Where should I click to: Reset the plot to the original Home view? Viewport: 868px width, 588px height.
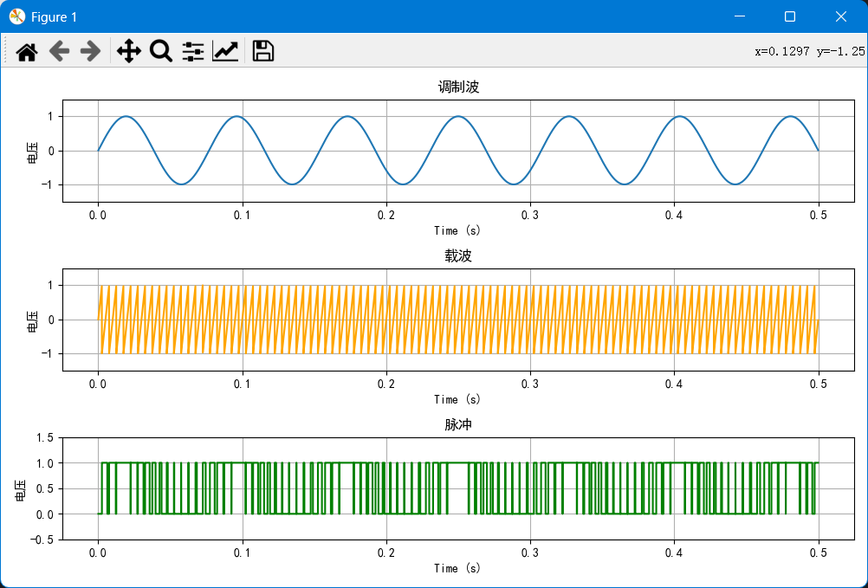point(27,51)
